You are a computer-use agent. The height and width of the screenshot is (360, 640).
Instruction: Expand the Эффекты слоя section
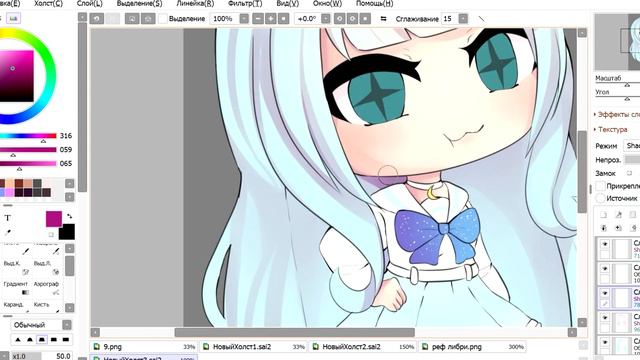pyautogui.click(x=616, y=115)
